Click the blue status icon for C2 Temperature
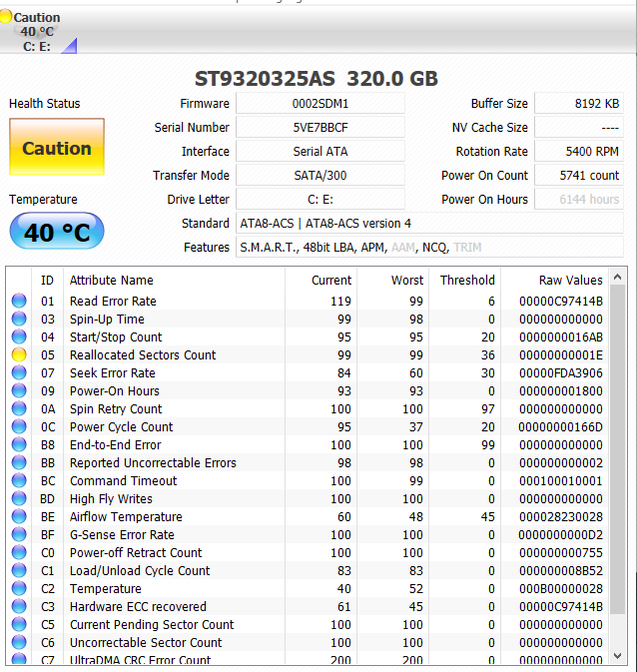This screenshot has width=637, height=672. (x=19, y=589)
